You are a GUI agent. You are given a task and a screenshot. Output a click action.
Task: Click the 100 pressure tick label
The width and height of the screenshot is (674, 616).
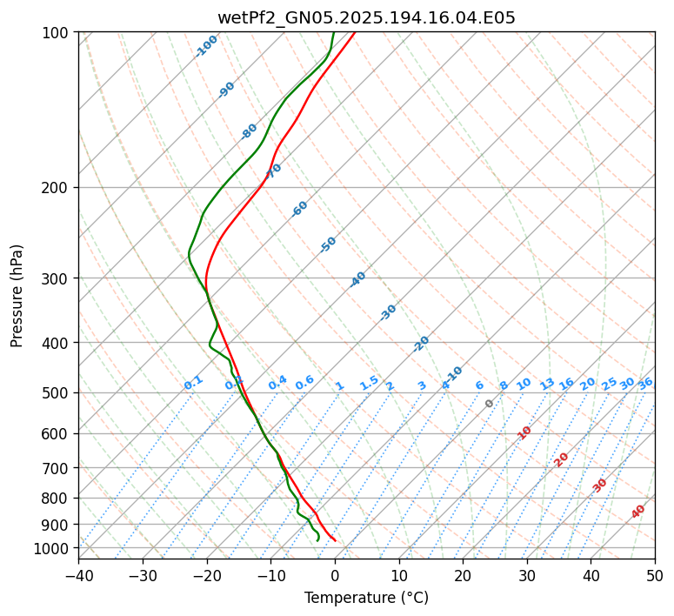[57, 33]
